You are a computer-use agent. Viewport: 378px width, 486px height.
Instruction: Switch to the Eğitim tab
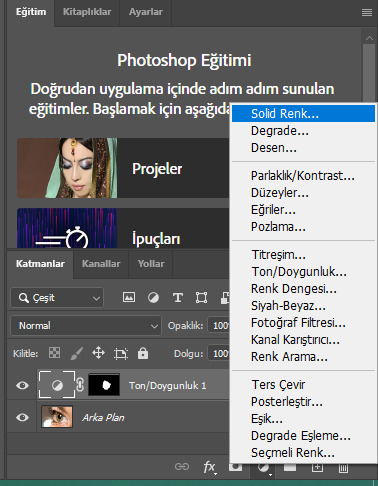(x=31, y=12)
